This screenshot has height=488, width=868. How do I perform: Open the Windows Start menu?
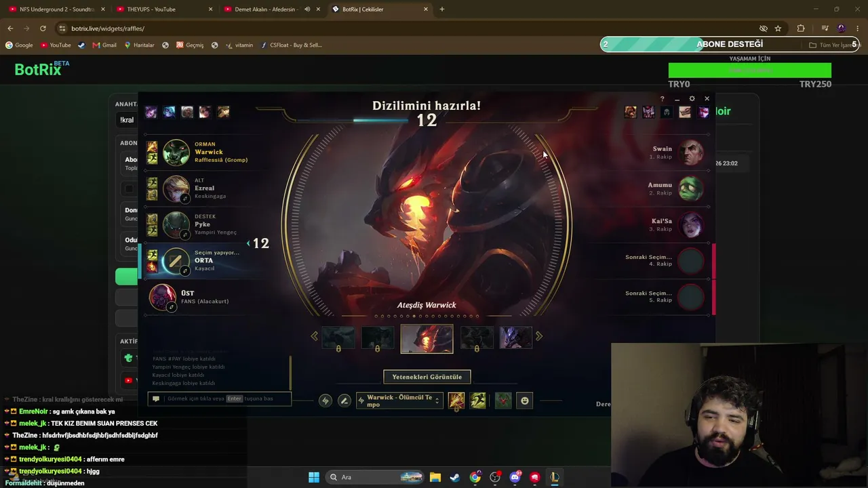314,477
